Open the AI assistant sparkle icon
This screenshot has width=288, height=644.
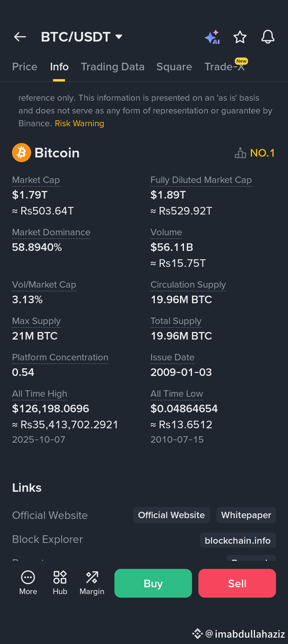212,37
